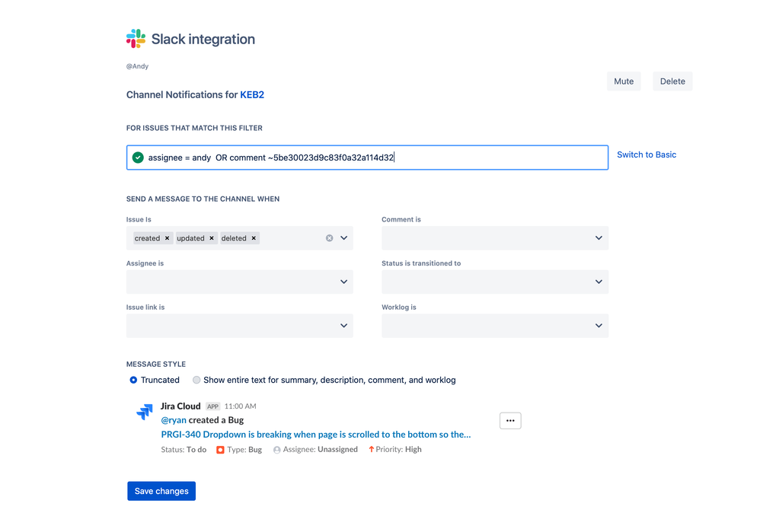
Task: Click the @ryan mention
Action: pos(174,420)
